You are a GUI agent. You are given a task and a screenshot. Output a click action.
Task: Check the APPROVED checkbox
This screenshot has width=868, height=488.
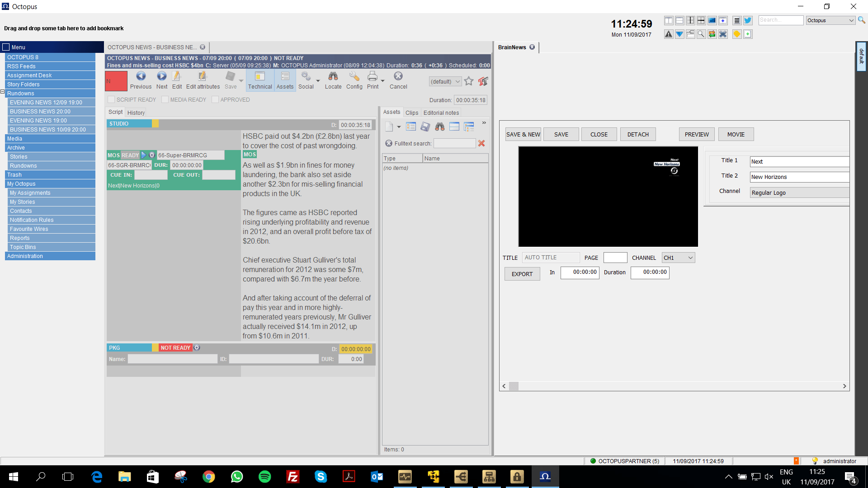[x=215, y=100]
